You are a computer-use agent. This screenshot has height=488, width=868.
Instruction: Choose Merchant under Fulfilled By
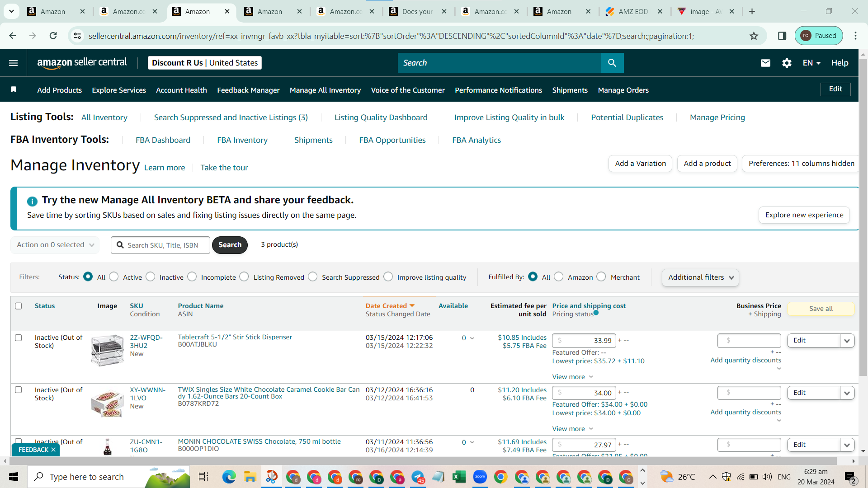(x=601, y=277)
